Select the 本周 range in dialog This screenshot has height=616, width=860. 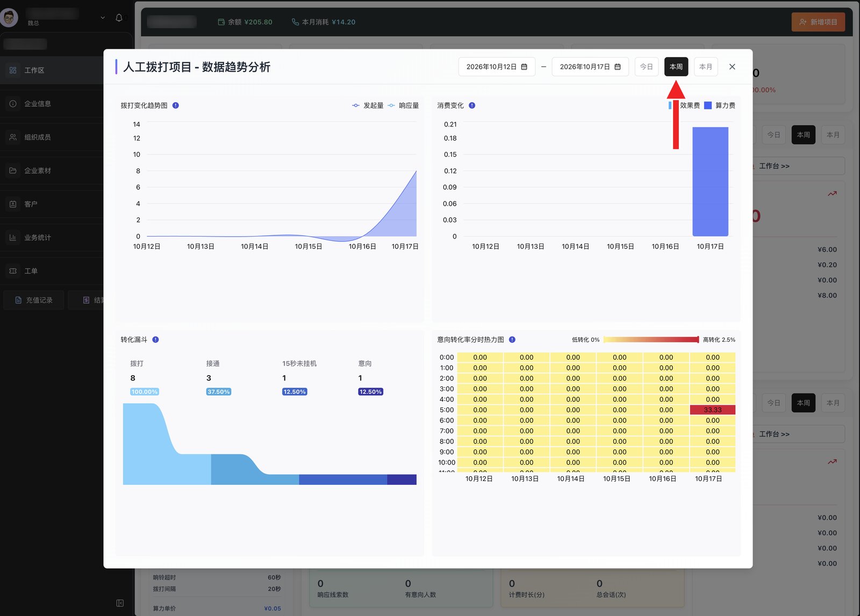[x=676, y=67]
